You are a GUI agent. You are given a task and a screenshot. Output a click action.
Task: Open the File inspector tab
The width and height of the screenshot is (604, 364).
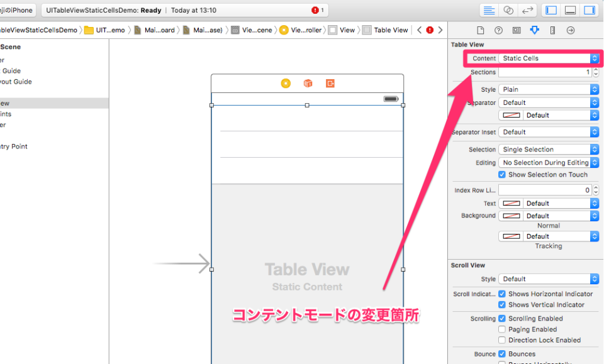[x=480, y=30]
